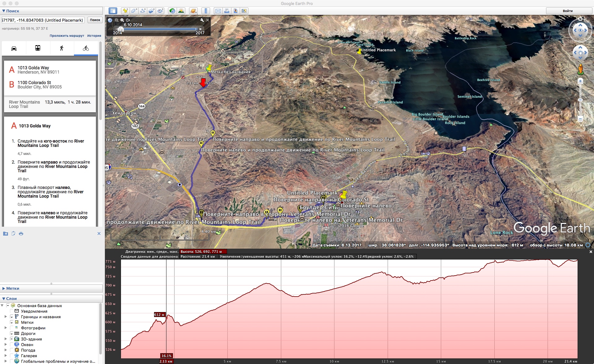Expand the 3D-здания tree node

point(6,339)
